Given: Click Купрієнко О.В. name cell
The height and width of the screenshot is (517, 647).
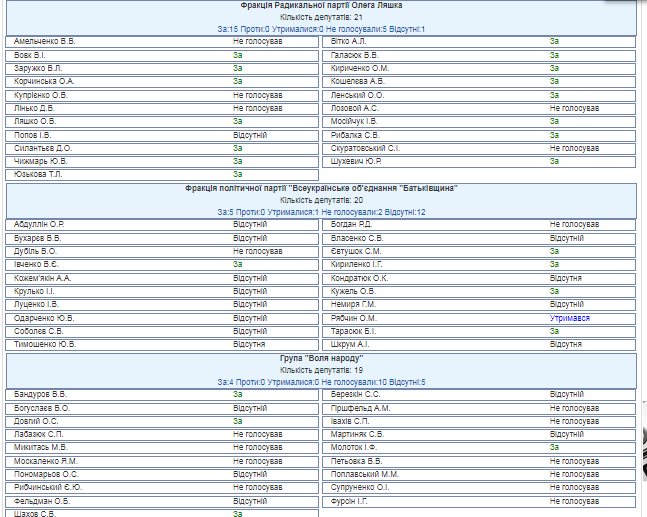Looking at the screenshot, I should point(40,95).
